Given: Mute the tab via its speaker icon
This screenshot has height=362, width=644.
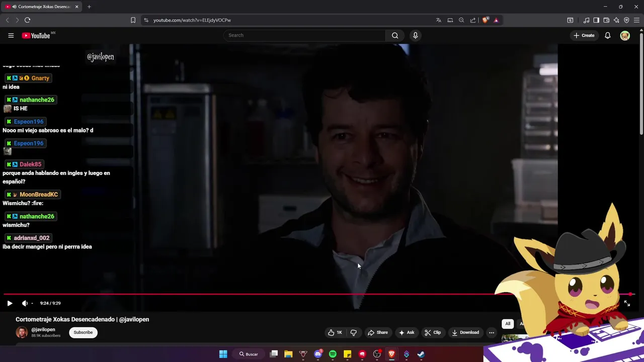Looking at the screenshot, I should tap(14, 7).
